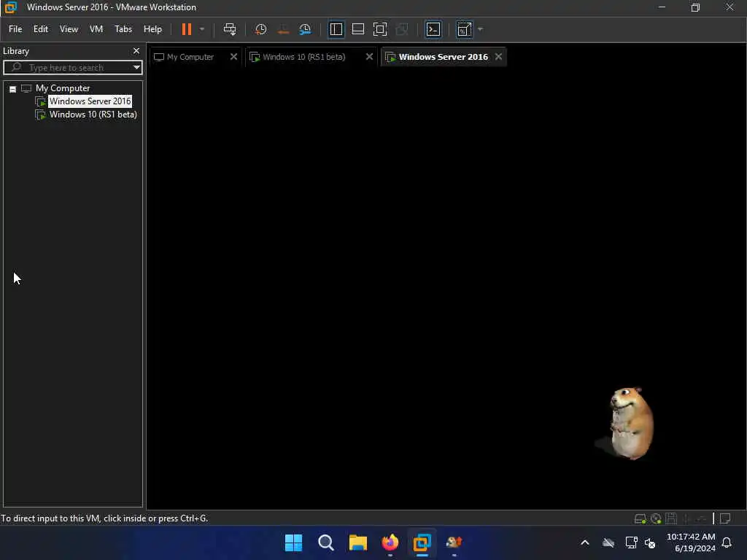The height and width of the screenshot is (560, 747).
Task: Open the Help menu
Action: tap(152, 29)
